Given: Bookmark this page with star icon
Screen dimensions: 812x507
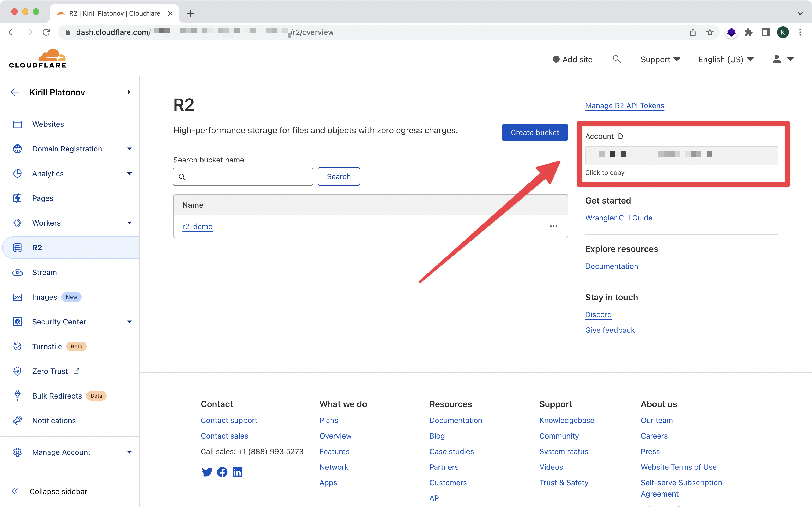Looking at the screenshot, I should click(710, 32).
